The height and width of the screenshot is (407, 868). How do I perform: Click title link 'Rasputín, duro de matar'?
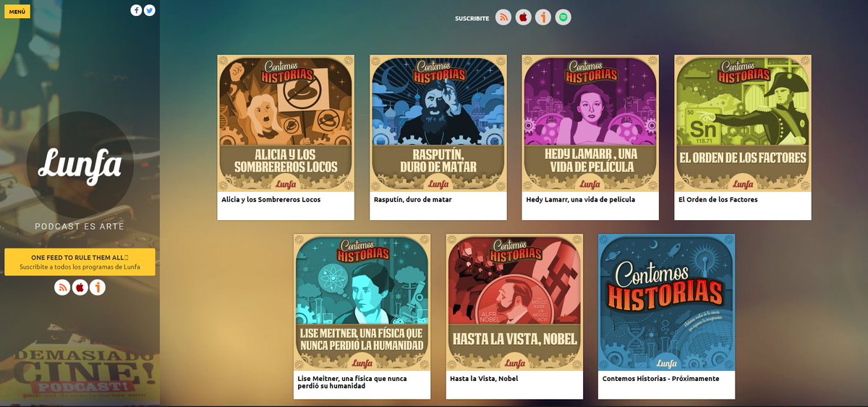pyautogui.click(x=412, y=200)
